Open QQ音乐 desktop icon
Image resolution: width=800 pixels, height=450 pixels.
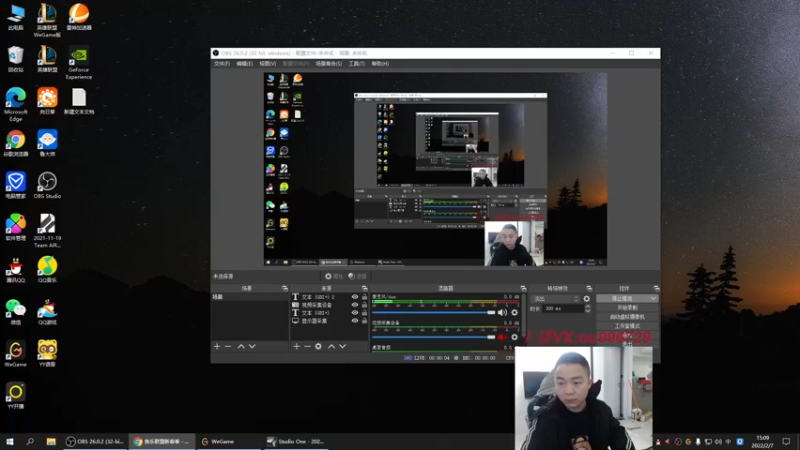(x=47, y=269)
